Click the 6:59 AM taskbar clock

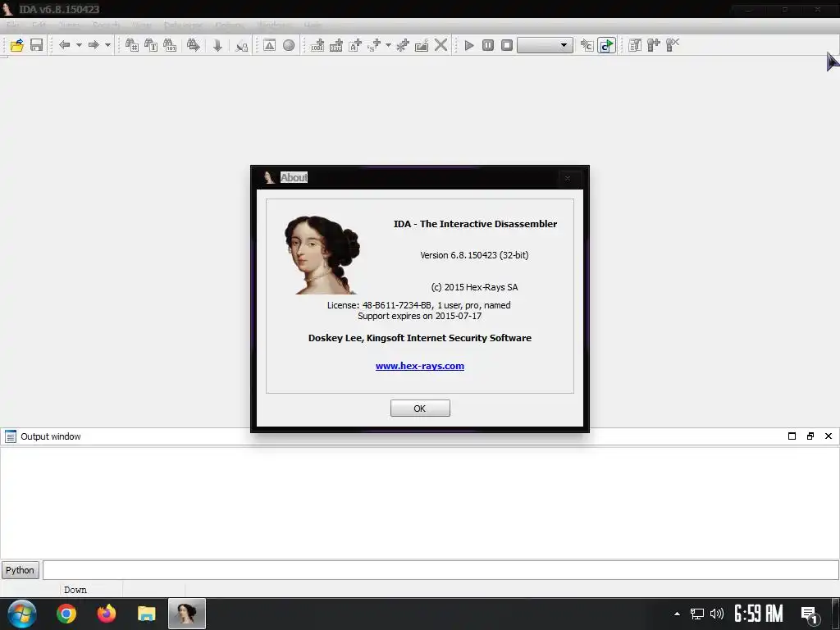(759, 614)
